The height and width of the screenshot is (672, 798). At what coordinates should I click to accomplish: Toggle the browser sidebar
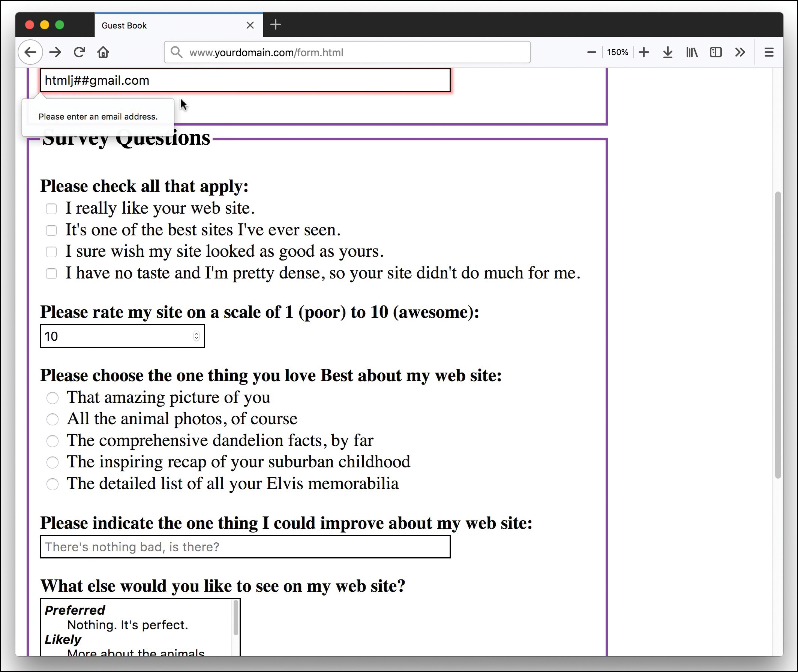[x=715, y=52]
